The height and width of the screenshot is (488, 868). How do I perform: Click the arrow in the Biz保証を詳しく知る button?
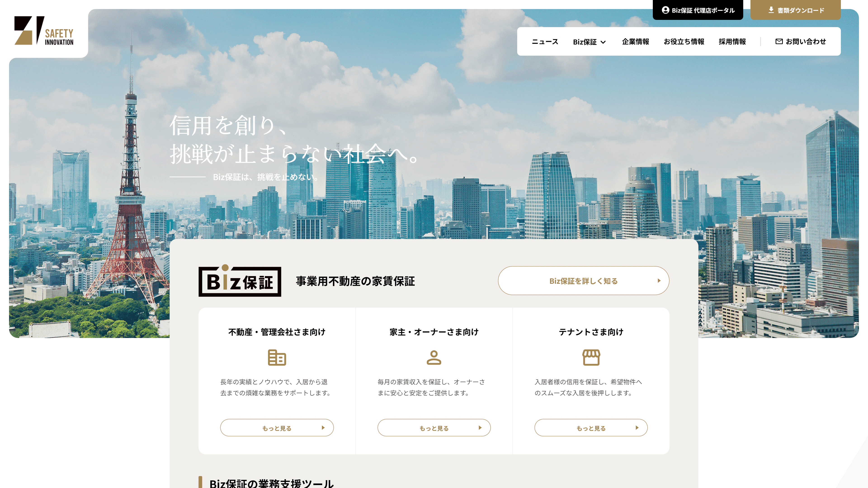[x=659, y=281]
